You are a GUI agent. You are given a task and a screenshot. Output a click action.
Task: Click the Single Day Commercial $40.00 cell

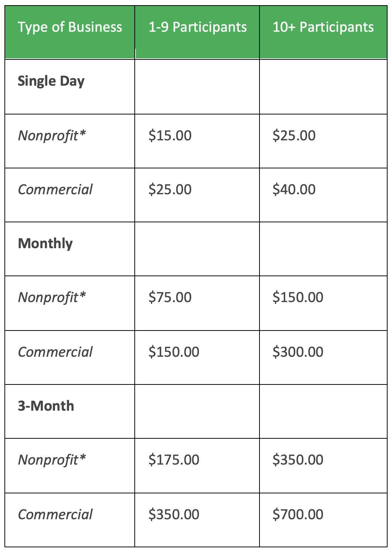(294, 189)
